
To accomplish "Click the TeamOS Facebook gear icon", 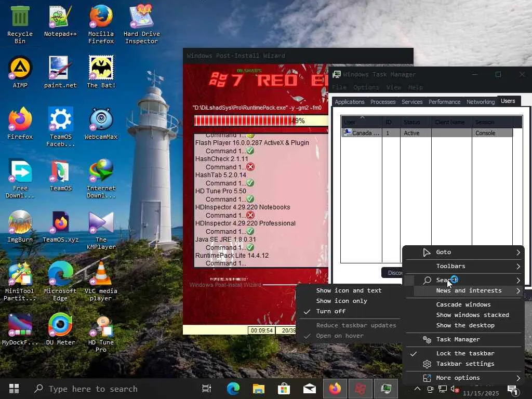I will (x=60, y=127).
